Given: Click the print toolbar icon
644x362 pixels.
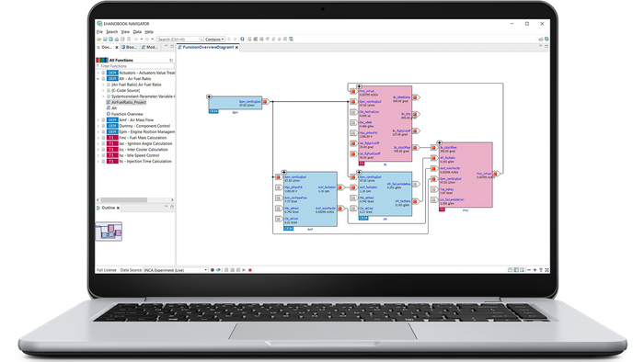Looking at the screenshot, I should (x=117, y=40).
